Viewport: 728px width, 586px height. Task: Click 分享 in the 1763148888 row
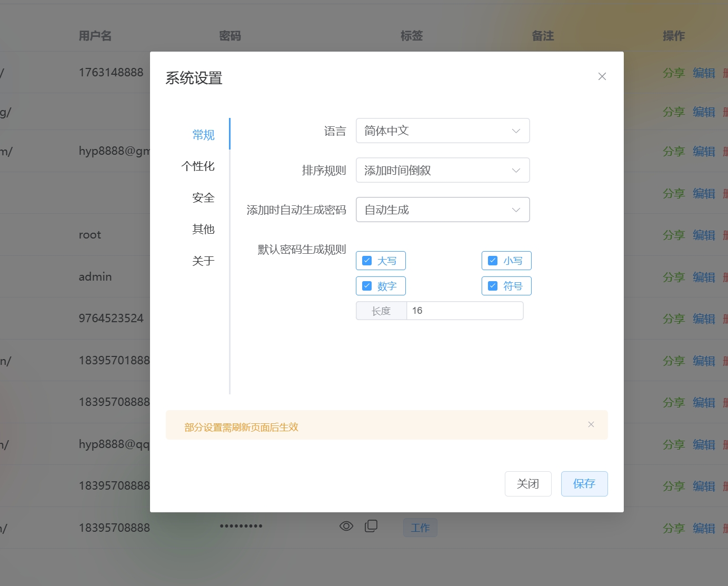[x=674, y=73]
